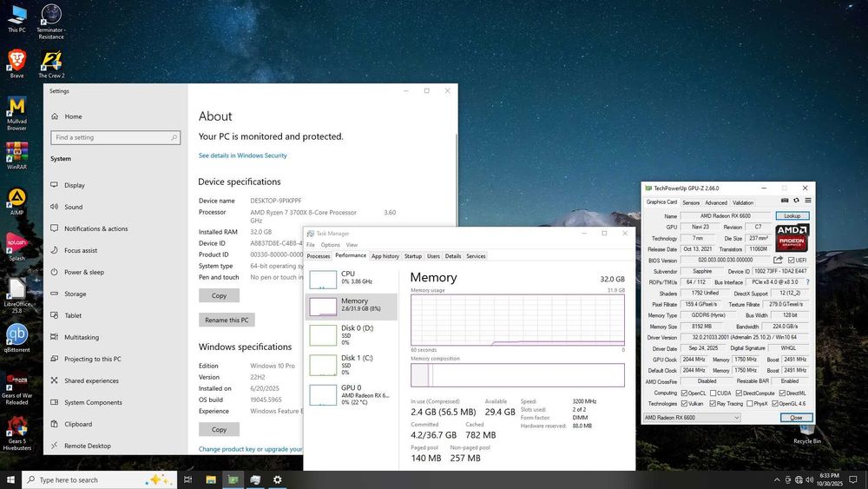Screen dimensions: 868x489
Task: Click Copy under Windows specifications
Action: [220, 429]
